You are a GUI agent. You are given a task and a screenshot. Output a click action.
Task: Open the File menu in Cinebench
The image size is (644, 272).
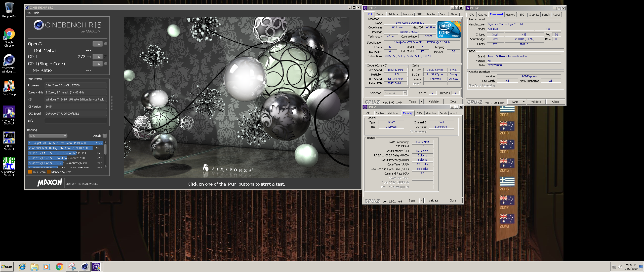tap(28, 13)
